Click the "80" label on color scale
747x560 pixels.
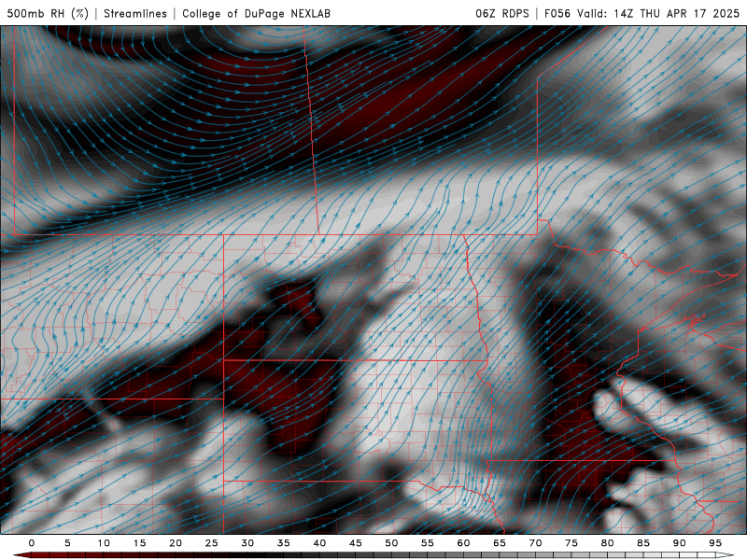pos(607,543)
